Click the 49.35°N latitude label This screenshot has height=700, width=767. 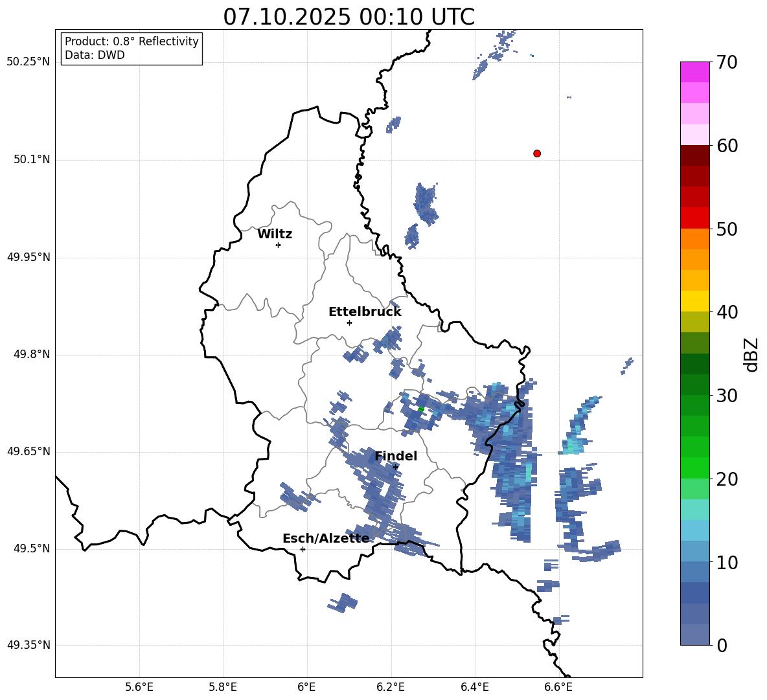pos(29,645)
